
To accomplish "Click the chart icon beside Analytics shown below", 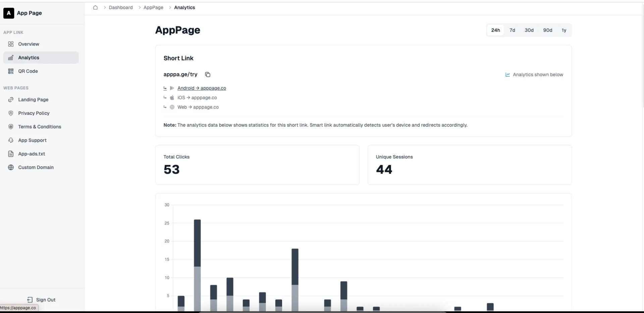I will click(x=508, y=75).
